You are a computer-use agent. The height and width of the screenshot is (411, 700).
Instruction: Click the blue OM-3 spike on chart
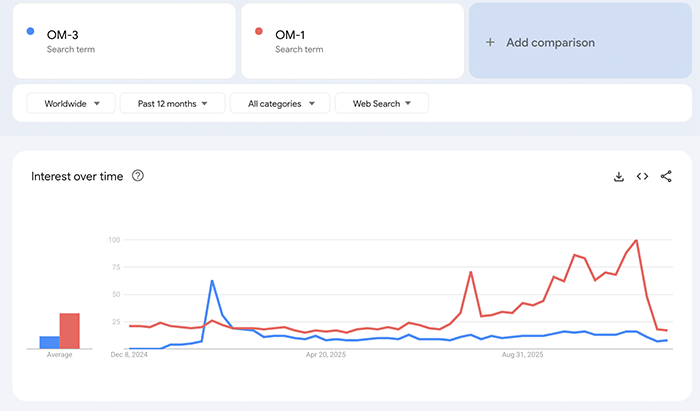tap(212, 281)
